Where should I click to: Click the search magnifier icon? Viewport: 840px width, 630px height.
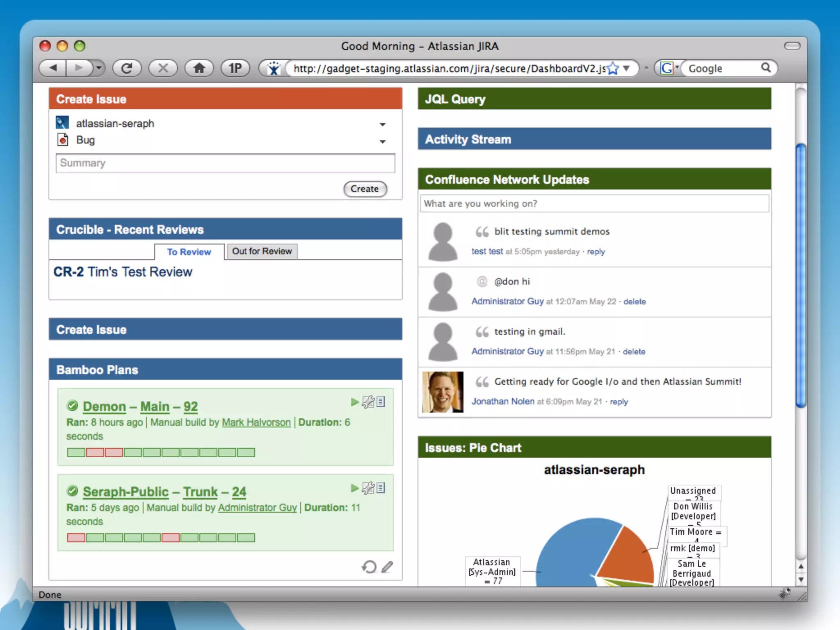click(766, 68)
